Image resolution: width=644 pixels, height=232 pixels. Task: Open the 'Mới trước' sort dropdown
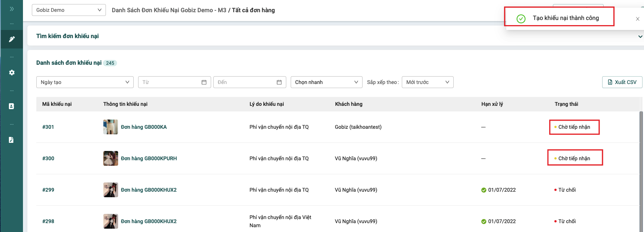pos(427,82)
